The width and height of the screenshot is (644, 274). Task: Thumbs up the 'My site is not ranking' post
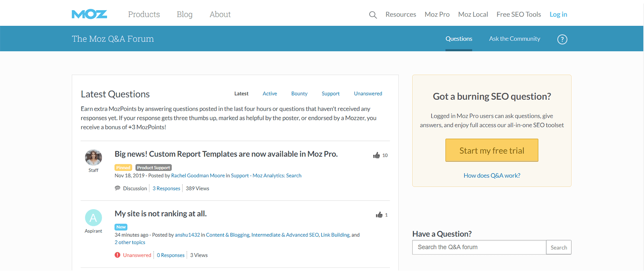379,215
